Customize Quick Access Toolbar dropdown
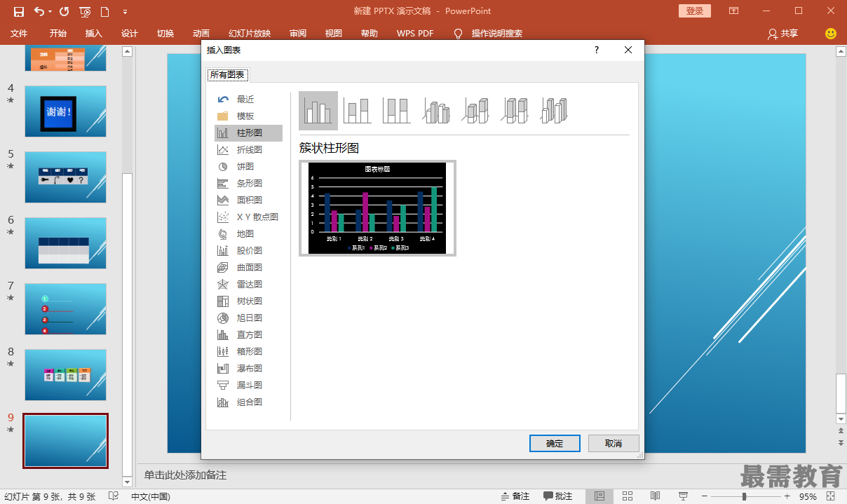847x504 pixels. 125,11
